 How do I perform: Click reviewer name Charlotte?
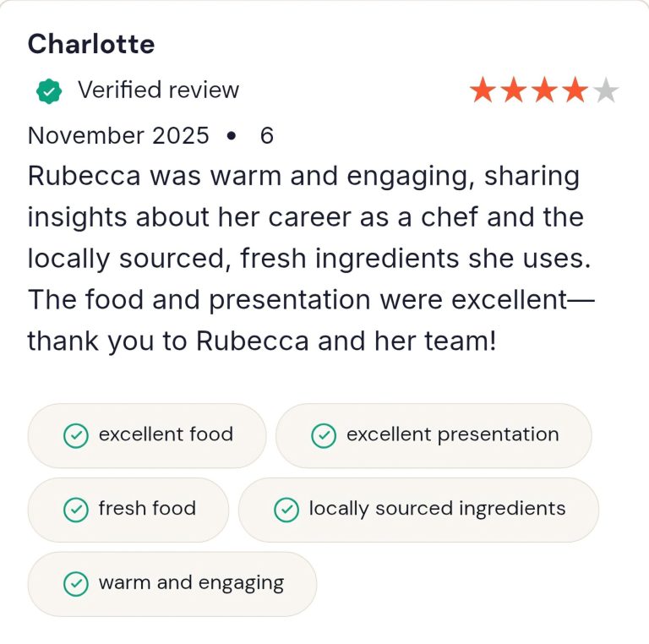(91, 44)
